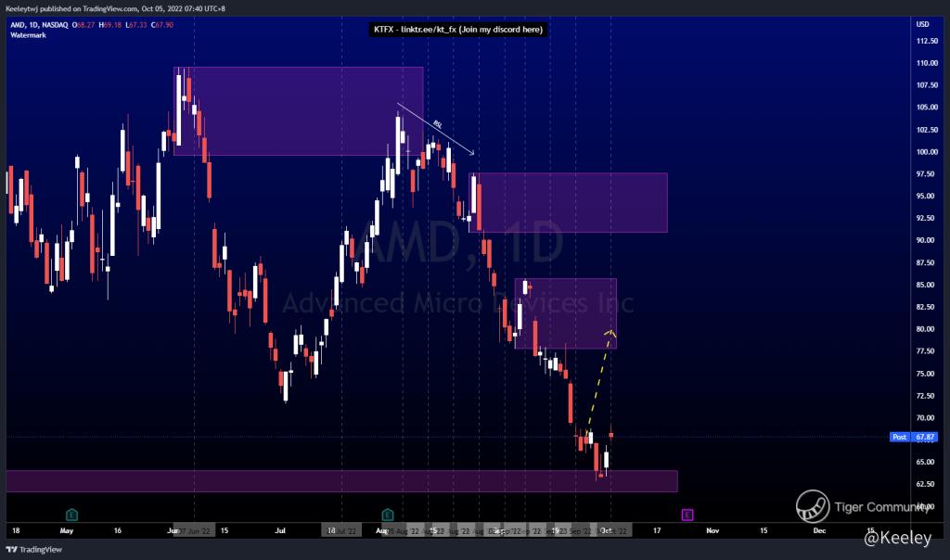Click the 70.00 price axis label
This screenshot has height=560, width=950.
pyautogui.click(x=925, y=418)
